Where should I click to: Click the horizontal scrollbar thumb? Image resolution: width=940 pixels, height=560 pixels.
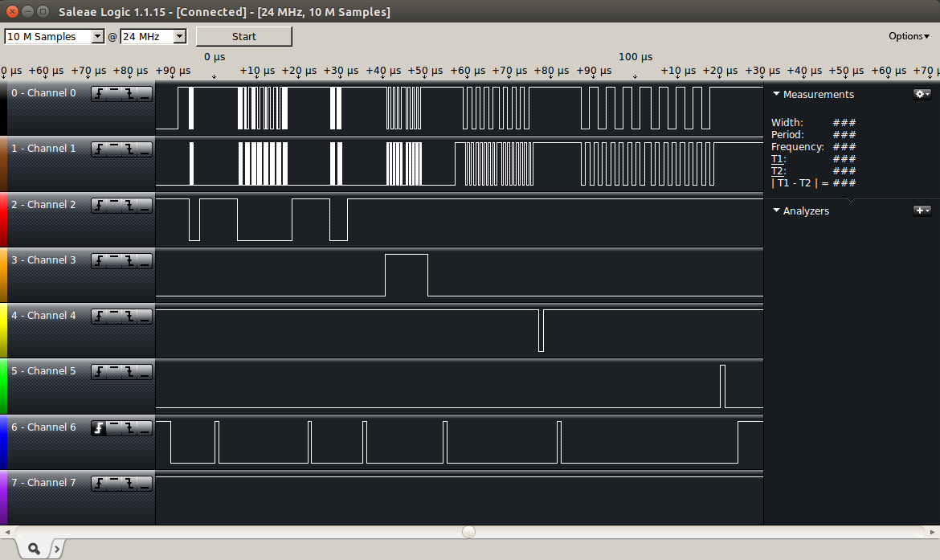point(469,532)
